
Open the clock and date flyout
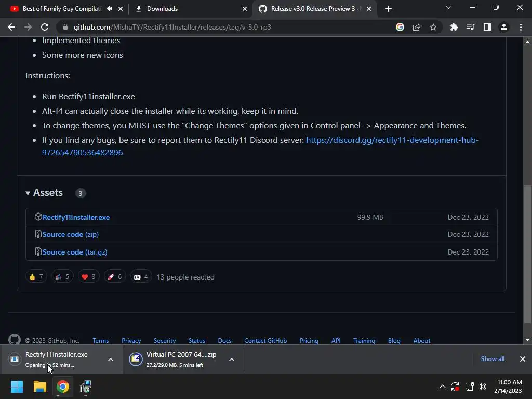(x=508, y=387)
